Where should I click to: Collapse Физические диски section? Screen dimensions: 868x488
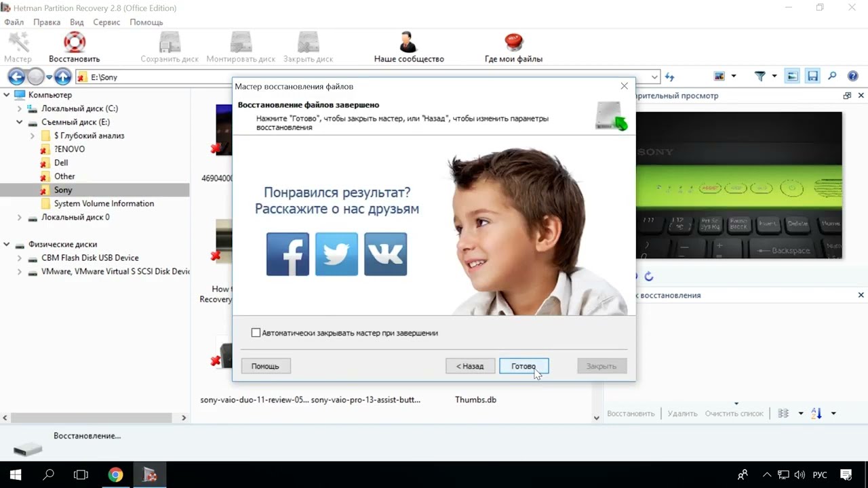click(x=6, y=244)
